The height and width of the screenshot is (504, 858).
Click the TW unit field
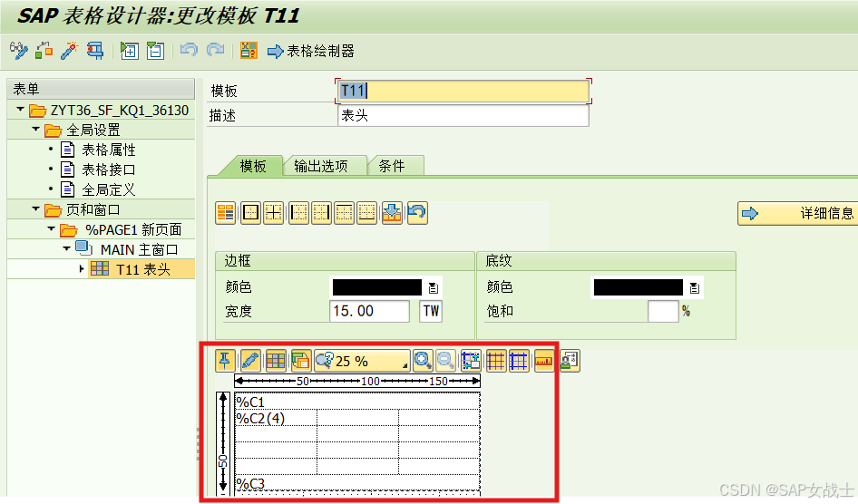431,311
